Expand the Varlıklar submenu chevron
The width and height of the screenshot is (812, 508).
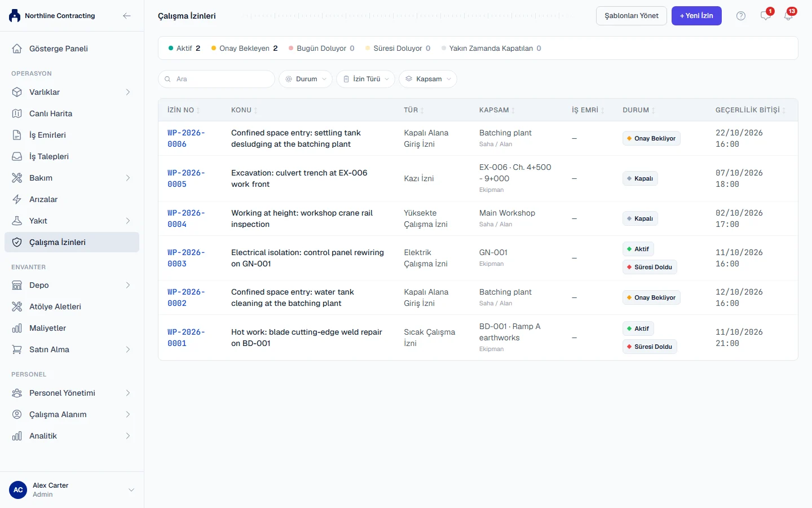[x=128, y=92]
